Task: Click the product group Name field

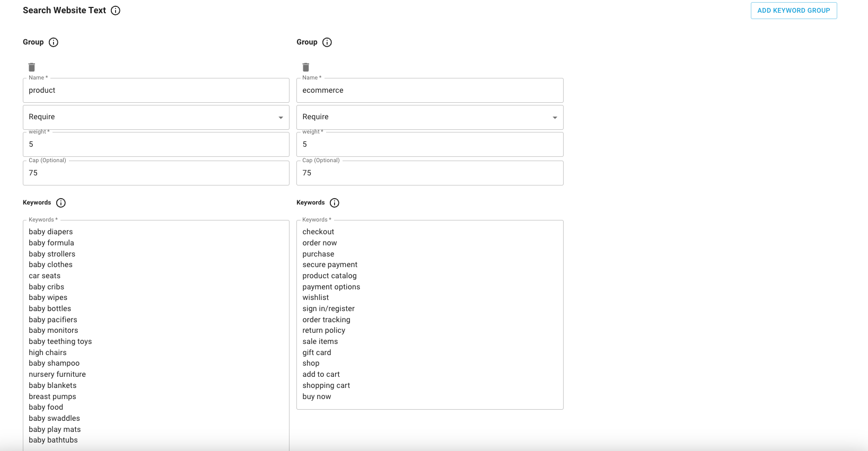Action: click(x=156, y=91)
